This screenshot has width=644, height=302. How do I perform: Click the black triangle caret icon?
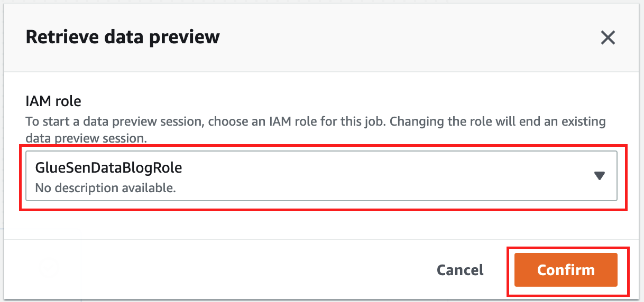pos(599,176)
